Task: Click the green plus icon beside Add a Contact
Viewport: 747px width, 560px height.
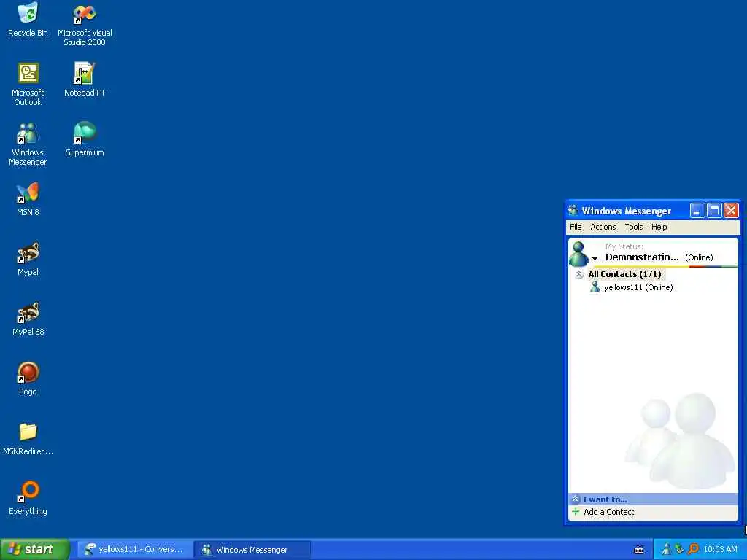Action: click(x=576, y=511)
